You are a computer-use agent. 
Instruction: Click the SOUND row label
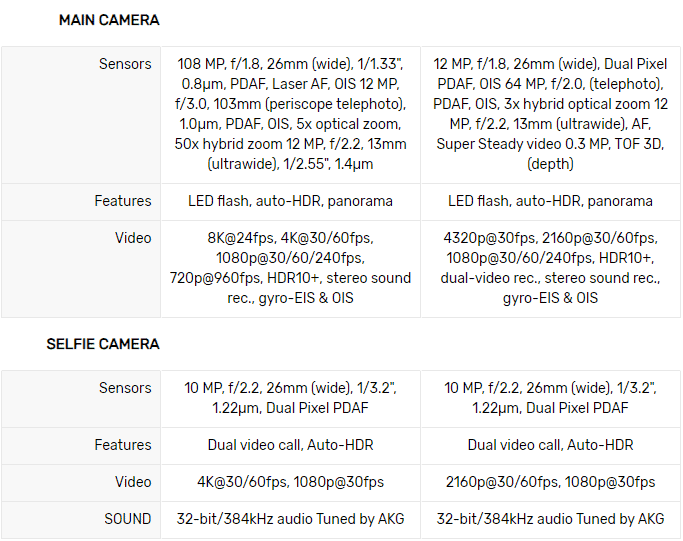128,519
